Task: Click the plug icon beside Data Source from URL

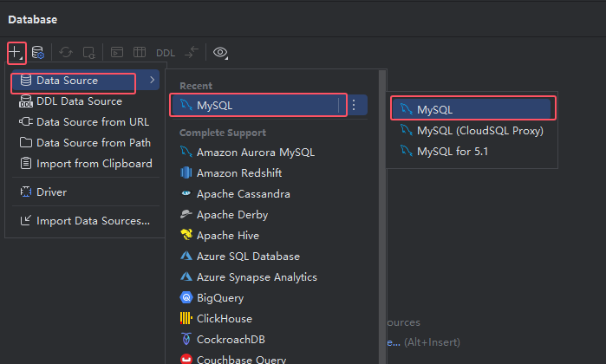Action: coord(26,121)
